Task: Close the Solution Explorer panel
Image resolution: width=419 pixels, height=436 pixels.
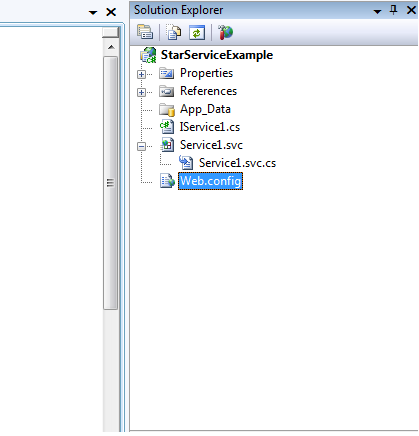Action: [411, 10]
